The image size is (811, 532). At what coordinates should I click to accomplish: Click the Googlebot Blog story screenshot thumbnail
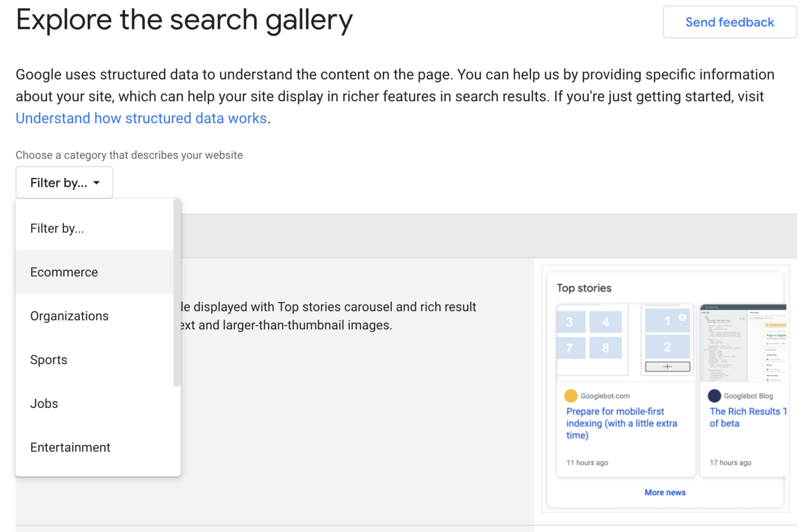coord(743,344)
